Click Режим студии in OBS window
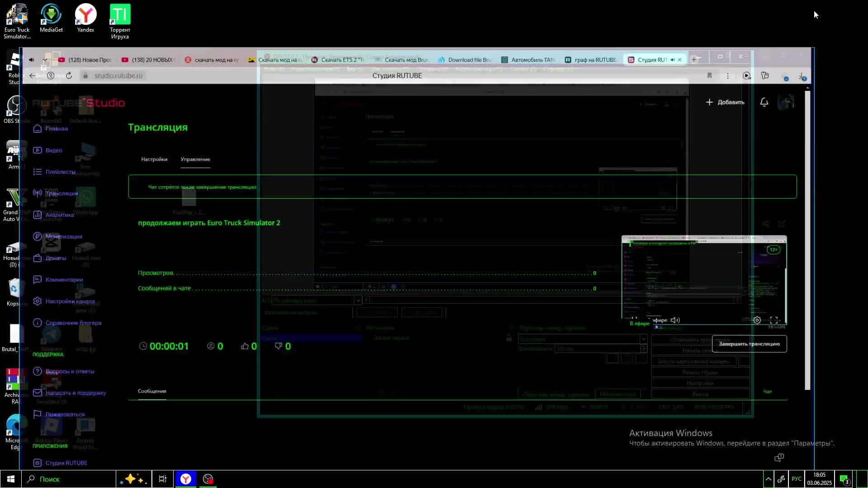The width and height of the screenshot is (868, 488). point(700,372)
